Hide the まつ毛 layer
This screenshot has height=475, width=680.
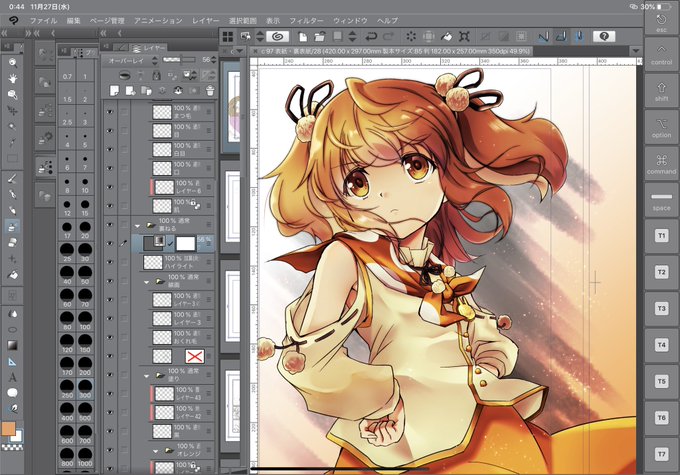110,112
